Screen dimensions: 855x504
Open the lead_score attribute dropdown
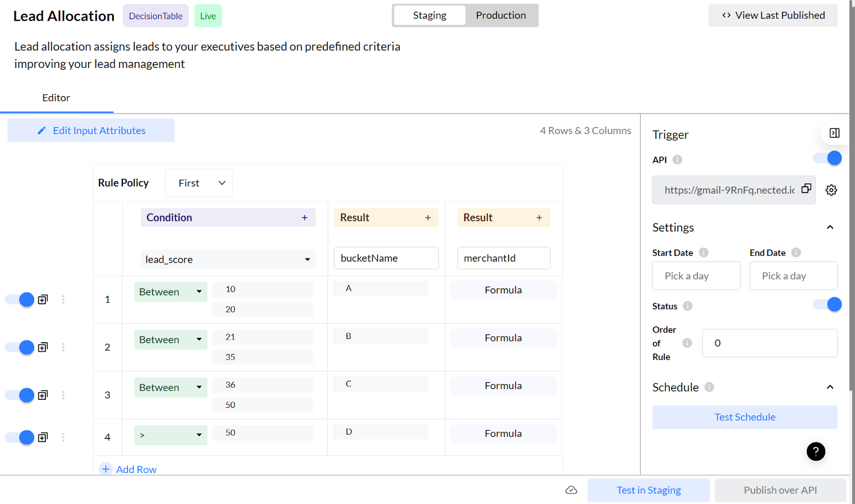point(228,259)
